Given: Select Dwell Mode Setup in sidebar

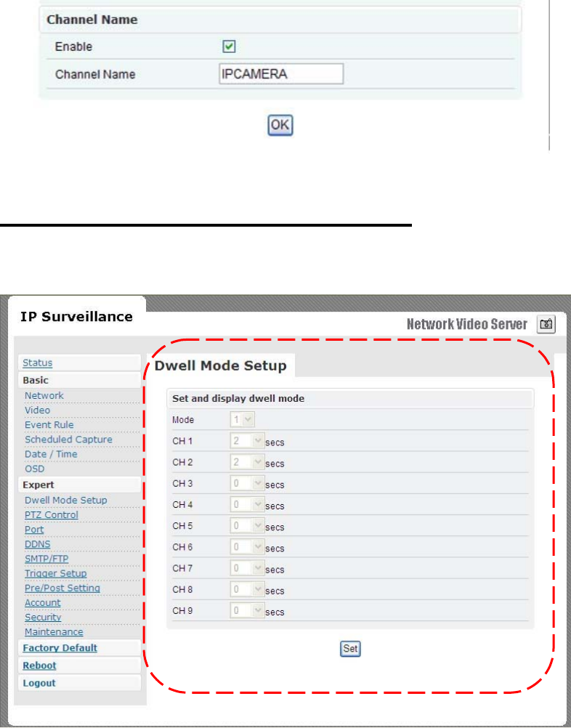Looking at the screenshot, I should click(x=66, y=500).
